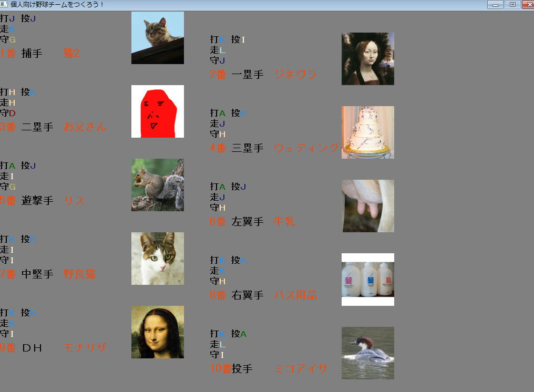
Task: Click the bath products bottles image
Action: point(367,280)
